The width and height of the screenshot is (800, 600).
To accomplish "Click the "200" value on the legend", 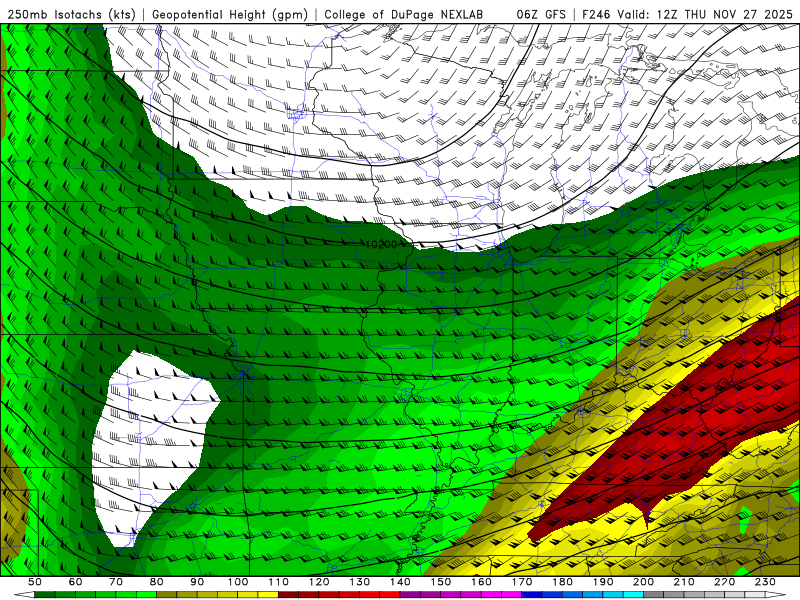I will [x=643, y=582].
